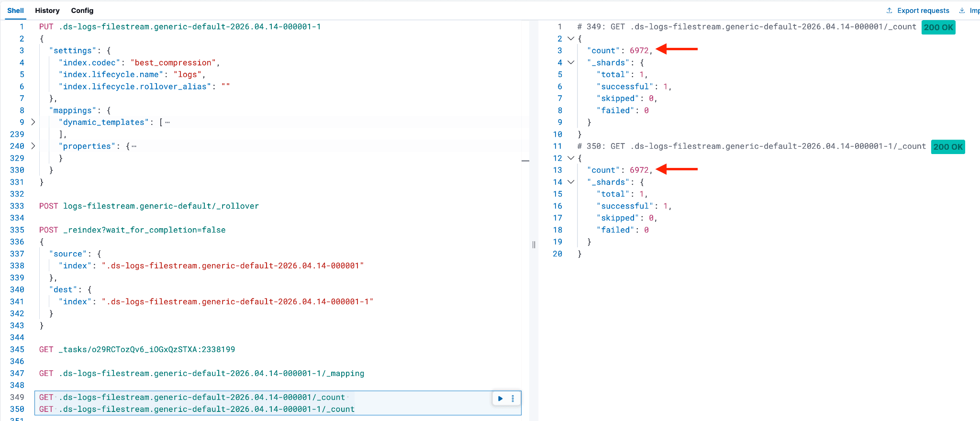Click the first 200 OK status badge
This screenshot has width=980, height=421.
click(x=938, y=27)
